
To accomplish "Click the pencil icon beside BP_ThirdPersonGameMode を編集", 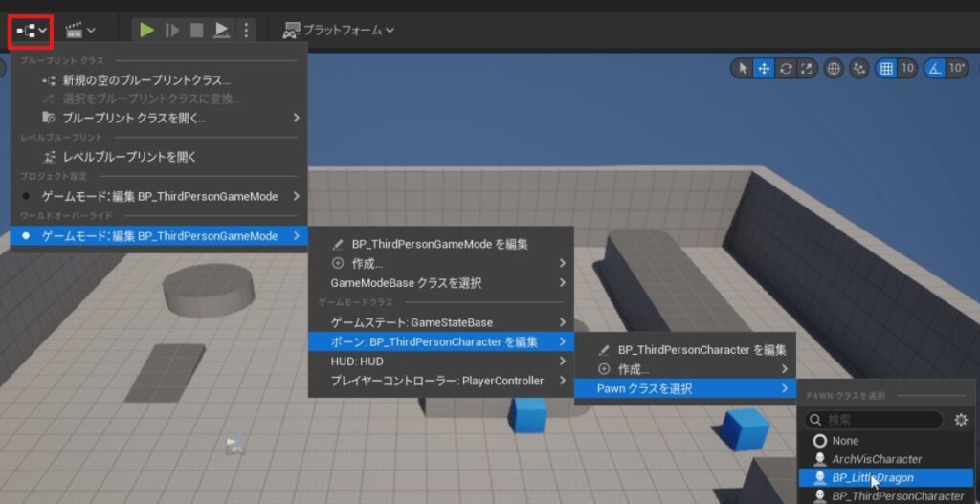I will [x=338, y=245].
